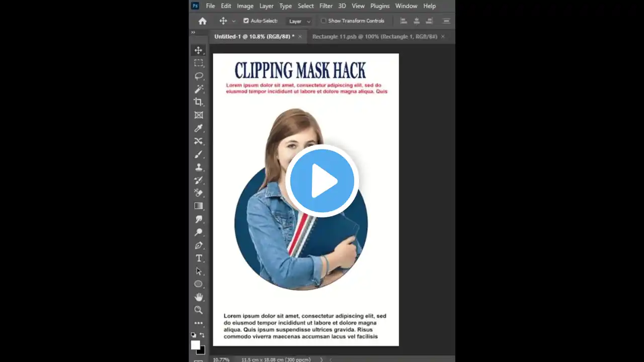Enable Show Transform Controls checkbox
Viewport: 644px width, 362px height.
(x=324, y=21)
